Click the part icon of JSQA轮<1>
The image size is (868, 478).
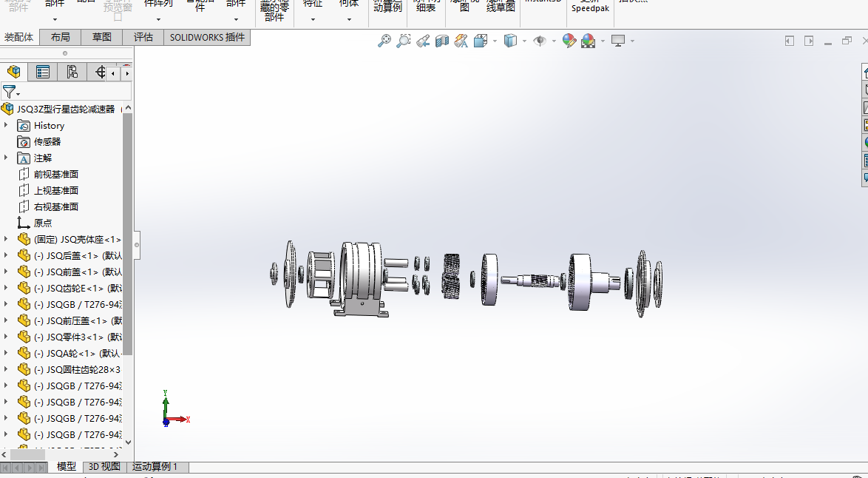pyautogui.click(x=24, y=353)
